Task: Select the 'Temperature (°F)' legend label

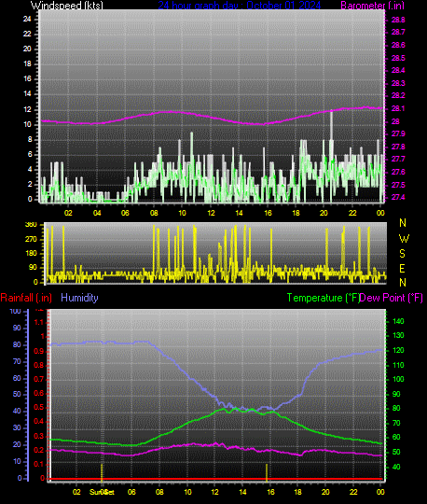Action: (324, 298)
